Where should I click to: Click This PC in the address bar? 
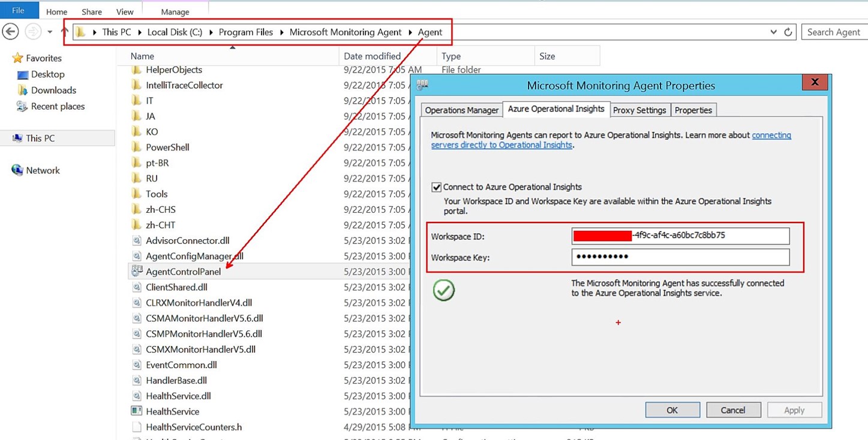coord(116,32)
